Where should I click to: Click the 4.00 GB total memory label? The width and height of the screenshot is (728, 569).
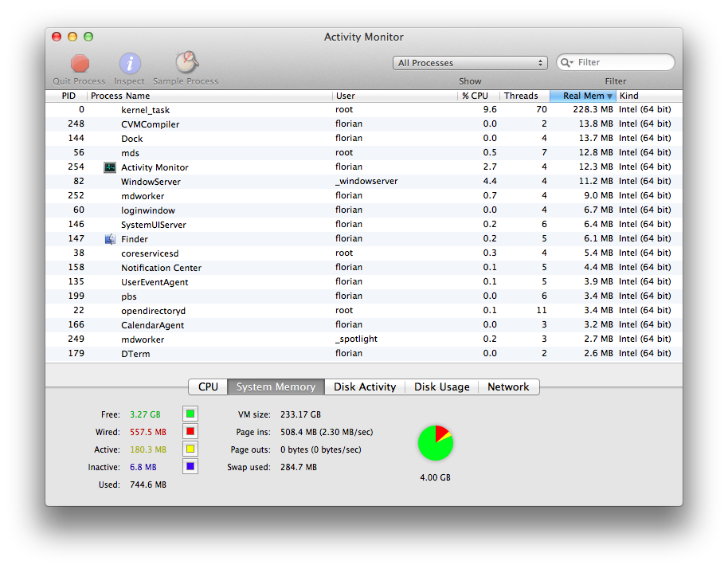click(x=435, y=477)
